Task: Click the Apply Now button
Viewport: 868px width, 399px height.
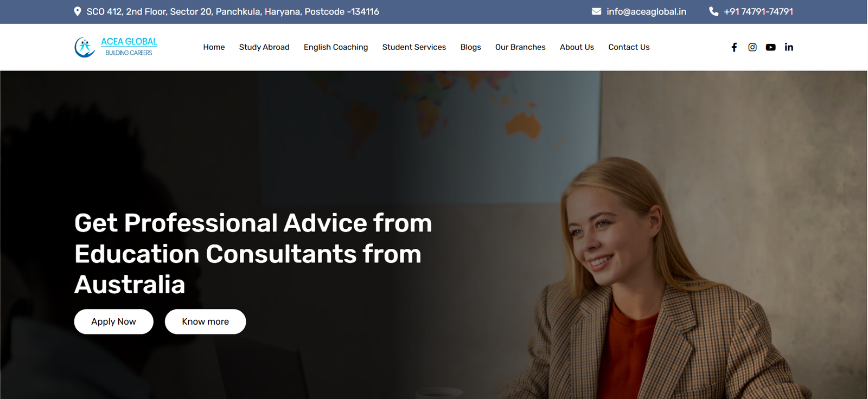Action: click(x=114, y=321)
